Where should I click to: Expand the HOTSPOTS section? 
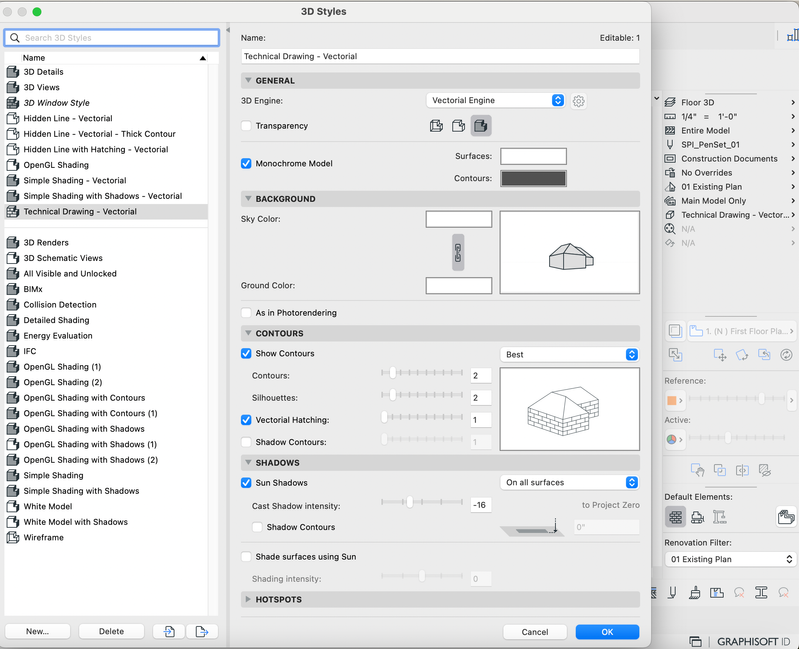point(248,600)
